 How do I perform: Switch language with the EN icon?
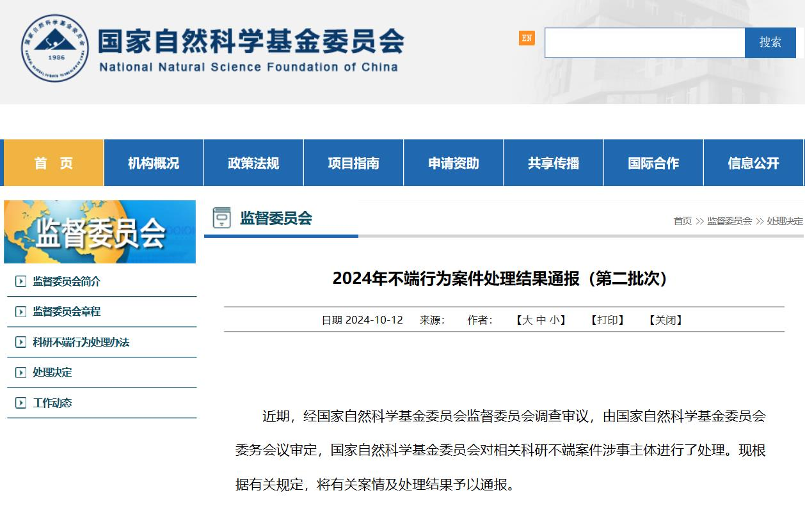(527, 38)
